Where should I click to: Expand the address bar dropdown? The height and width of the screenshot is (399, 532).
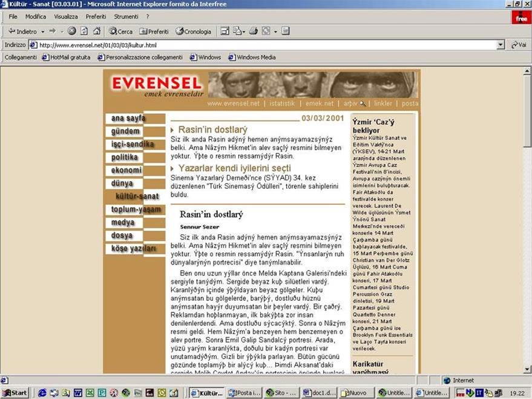[x=501, y=45]
